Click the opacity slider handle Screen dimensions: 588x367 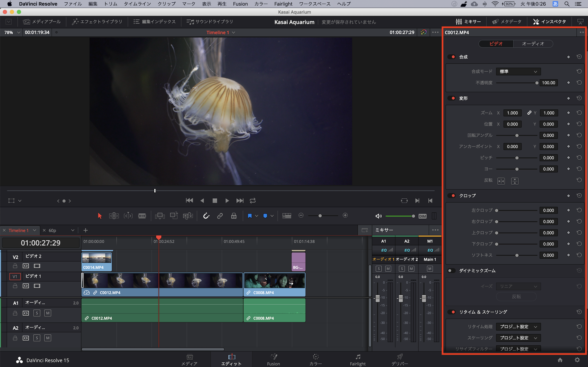[x=537, y=83]
